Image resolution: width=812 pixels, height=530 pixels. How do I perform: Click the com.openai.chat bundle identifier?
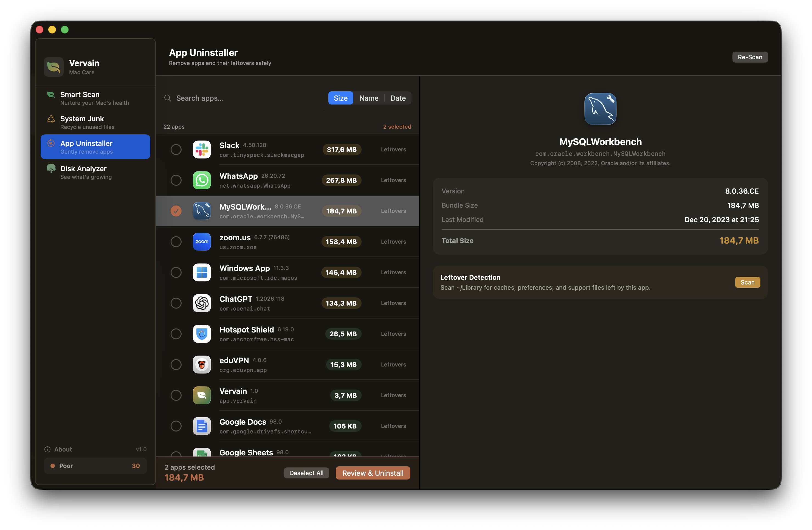pyautogui.click(x=245, y=309)
